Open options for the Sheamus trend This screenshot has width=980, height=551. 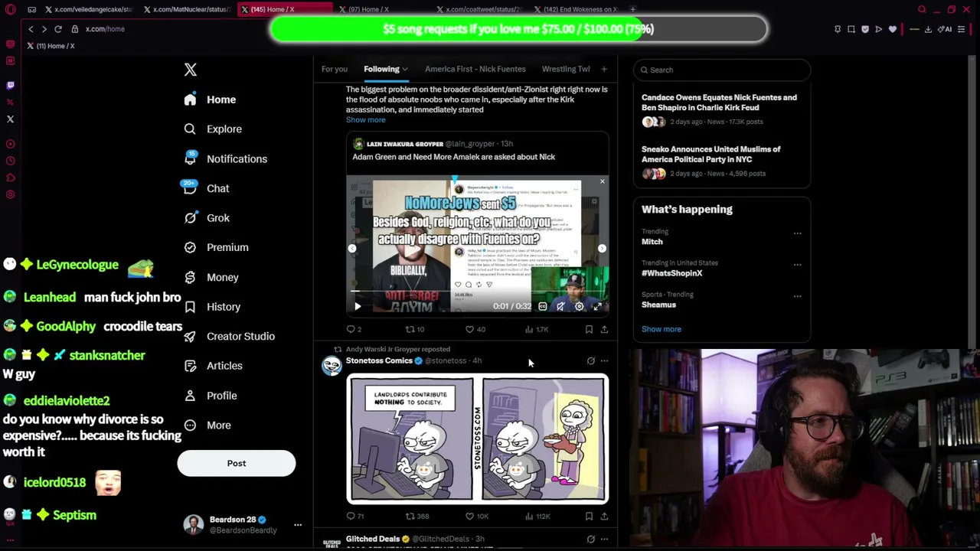(797, 296)
